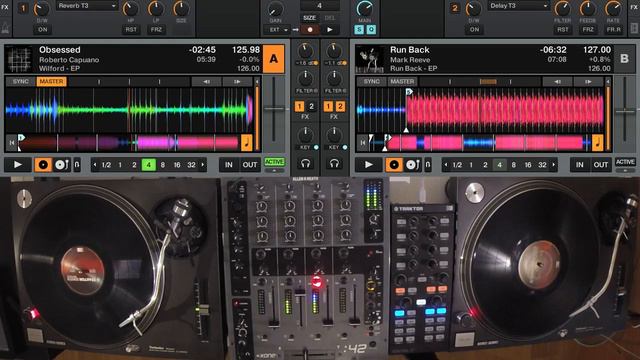Set loop IN point on Deck A
This screenshot has height=360, width=640.
pos(229,164)
